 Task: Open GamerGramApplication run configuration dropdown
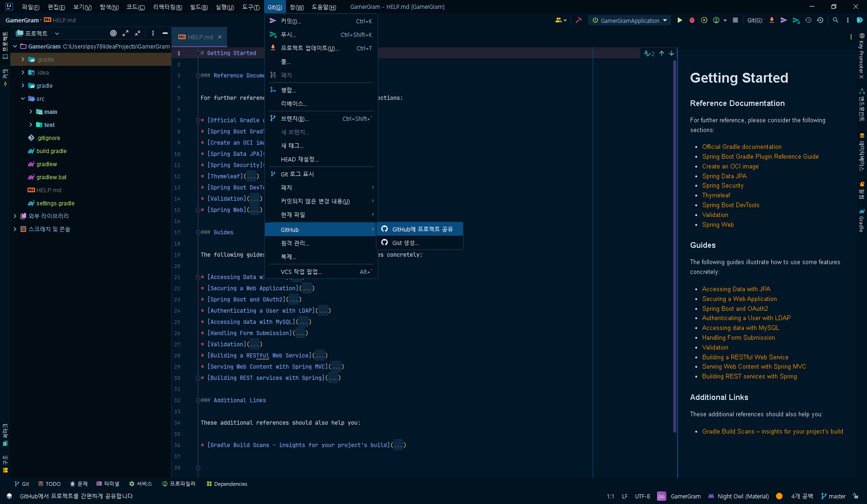click(629, 20)
